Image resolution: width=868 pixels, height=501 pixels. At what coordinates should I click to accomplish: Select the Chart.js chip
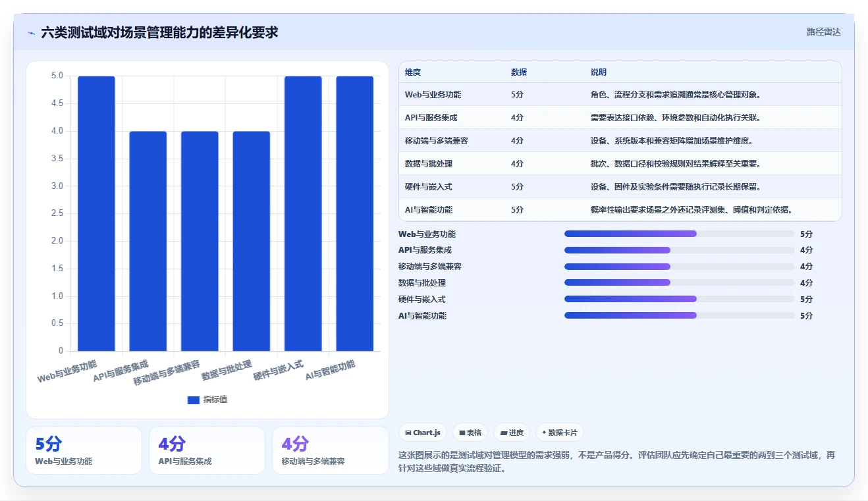[423, 433]
